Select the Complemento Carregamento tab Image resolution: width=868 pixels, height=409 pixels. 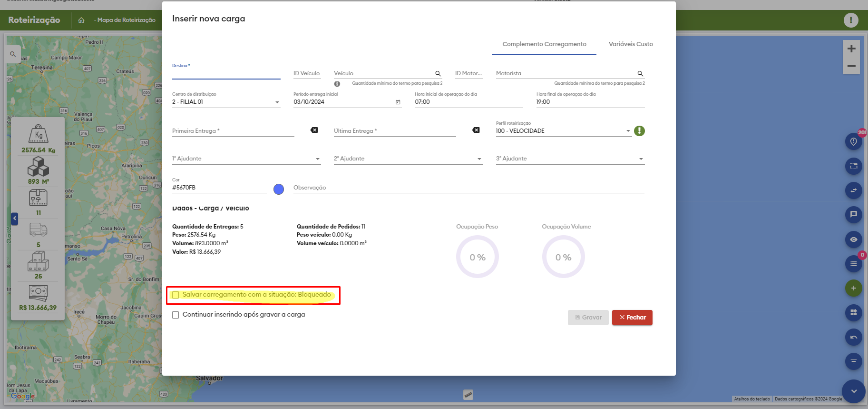(x=544, y=44)
